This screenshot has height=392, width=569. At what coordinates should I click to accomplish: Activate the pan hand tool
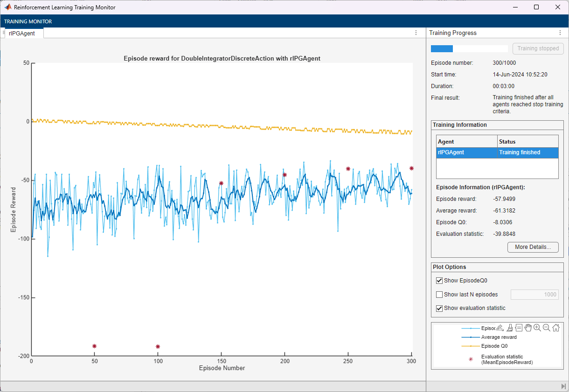528,328
